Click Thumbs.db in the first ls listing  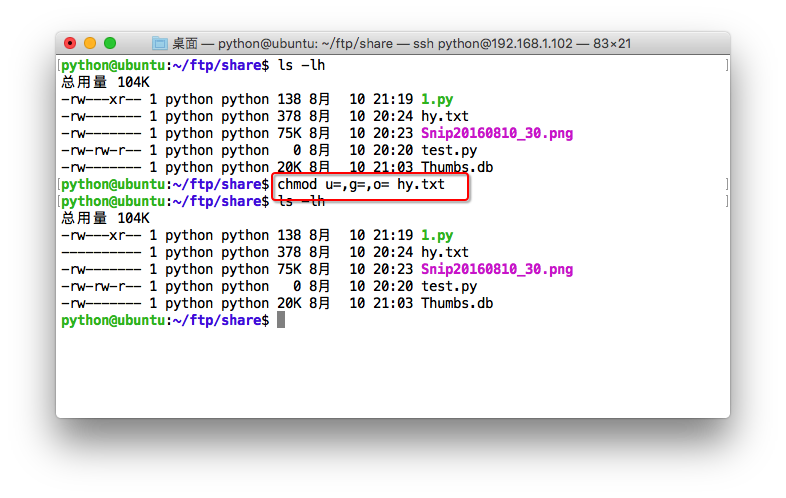(457, 168)
